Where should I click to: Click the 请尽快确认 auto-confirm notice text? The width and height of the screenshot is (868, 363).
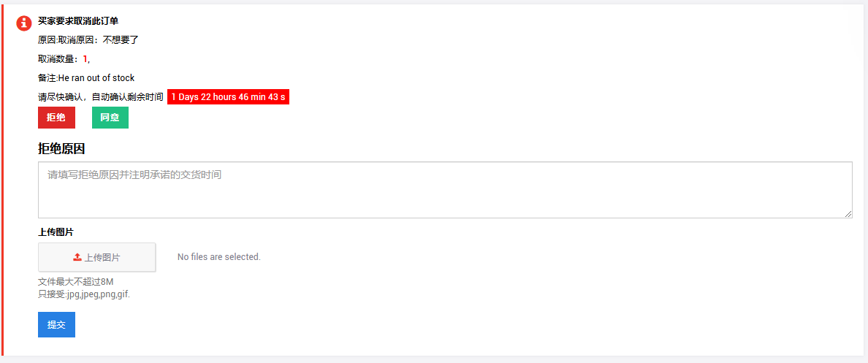tap(101, 97)
